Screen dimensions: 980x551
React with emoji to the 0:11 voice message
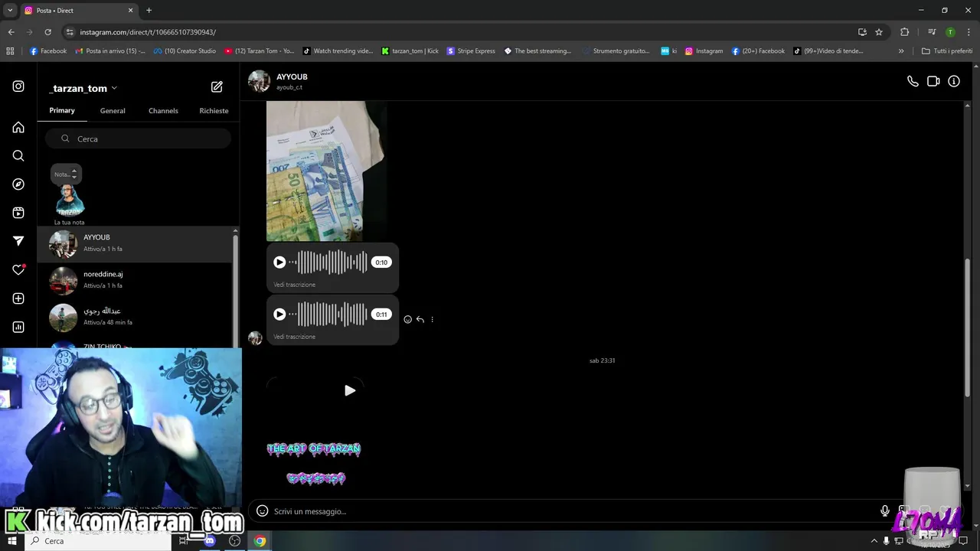coord(407,319)
